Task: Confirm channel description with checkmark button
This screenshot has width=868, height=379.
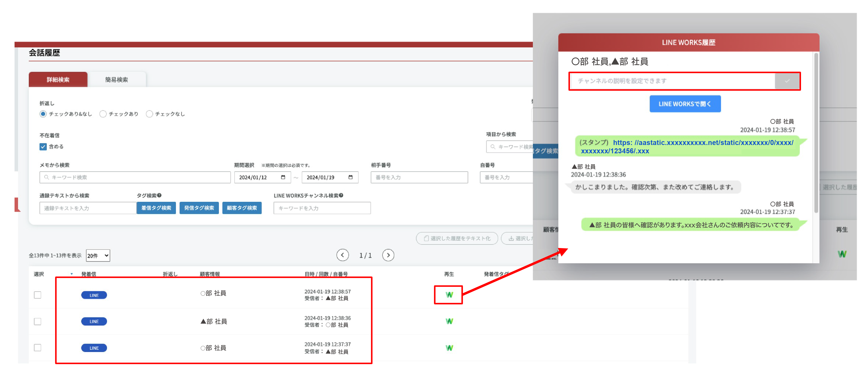Action: (x=787, y=81)
